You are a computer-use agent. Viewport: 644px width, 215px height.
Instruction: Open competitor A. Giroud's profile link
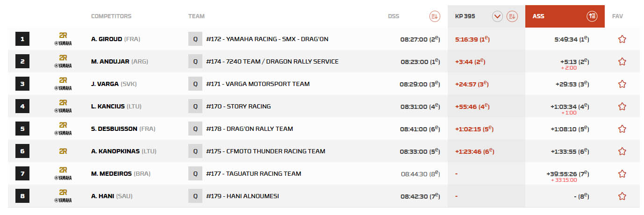[x=107, y=39]
